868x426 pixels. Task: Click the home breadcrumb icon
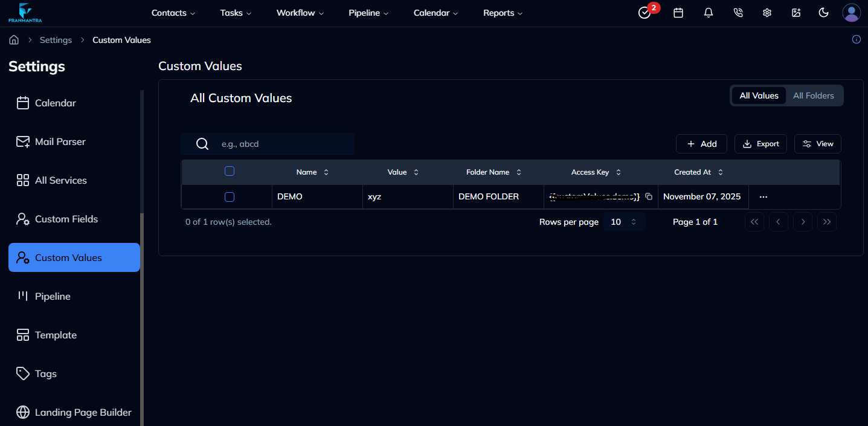point(13,39)
